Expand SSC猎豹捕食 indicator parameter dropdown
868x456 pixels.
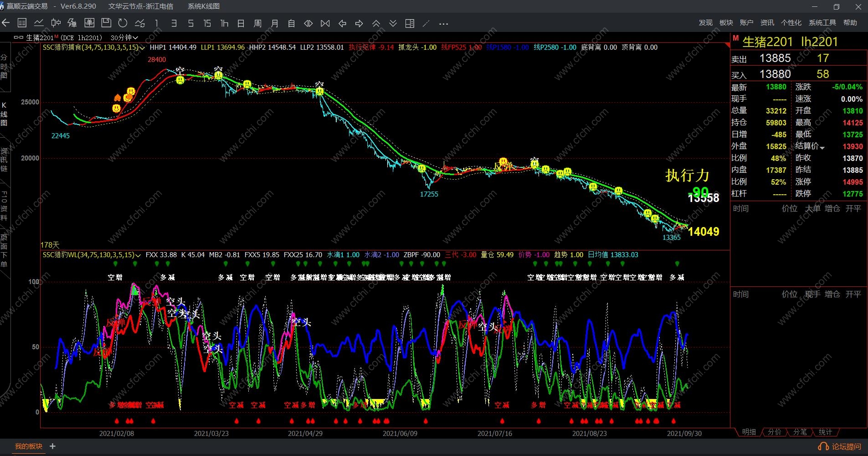pos(142,48)
